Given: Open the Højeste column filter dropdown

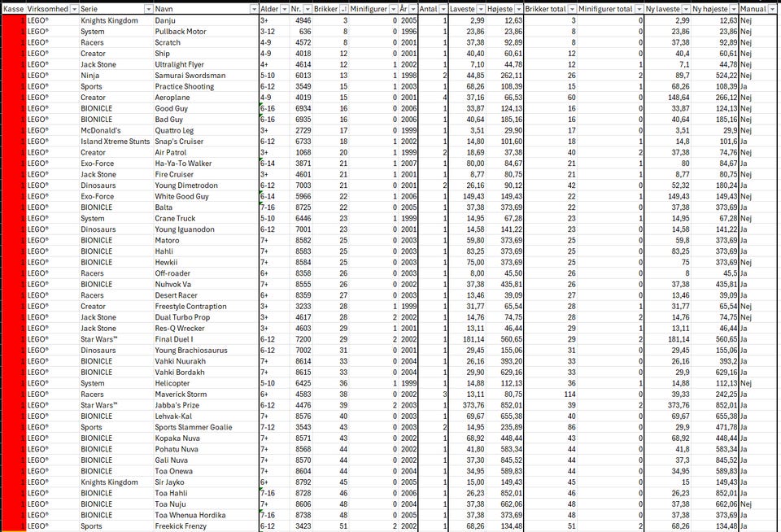Looking at the screenshot, I should coord(518,9).
